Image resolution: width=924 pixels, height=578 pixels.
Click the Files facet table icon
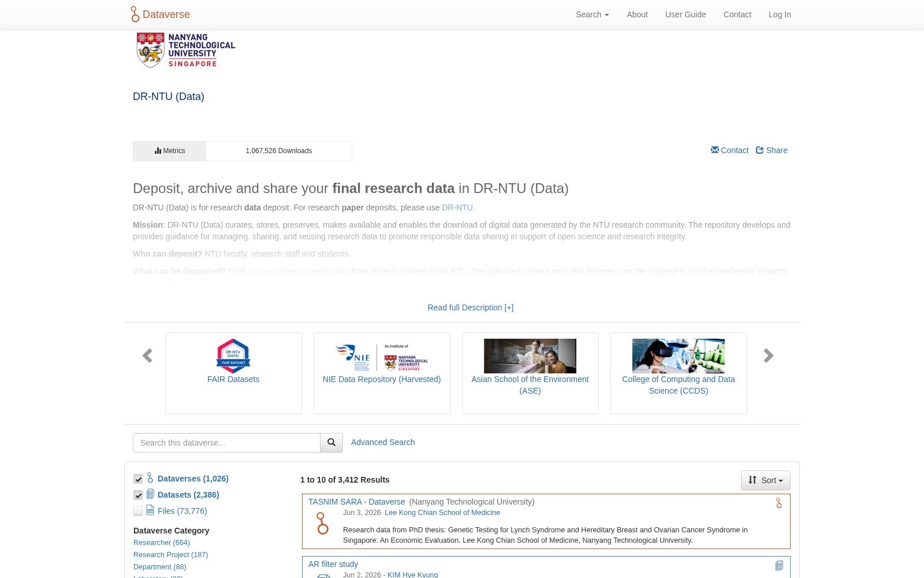150,510
